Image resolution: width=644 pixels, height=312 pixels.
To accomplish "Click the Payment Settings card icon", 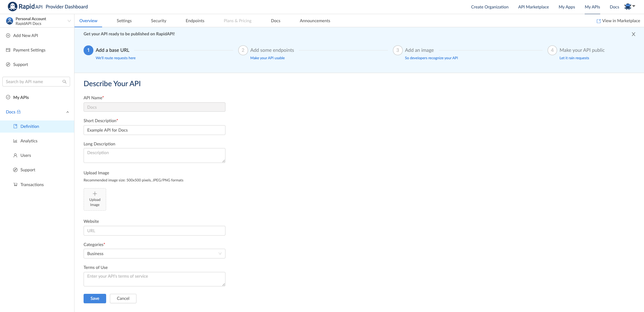I will click(8, 50).
